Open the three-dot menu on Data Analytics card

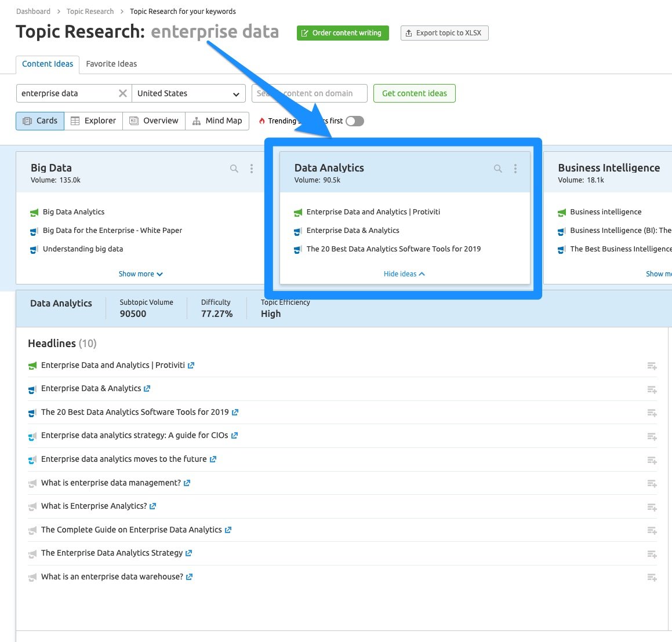coord(515,169)
